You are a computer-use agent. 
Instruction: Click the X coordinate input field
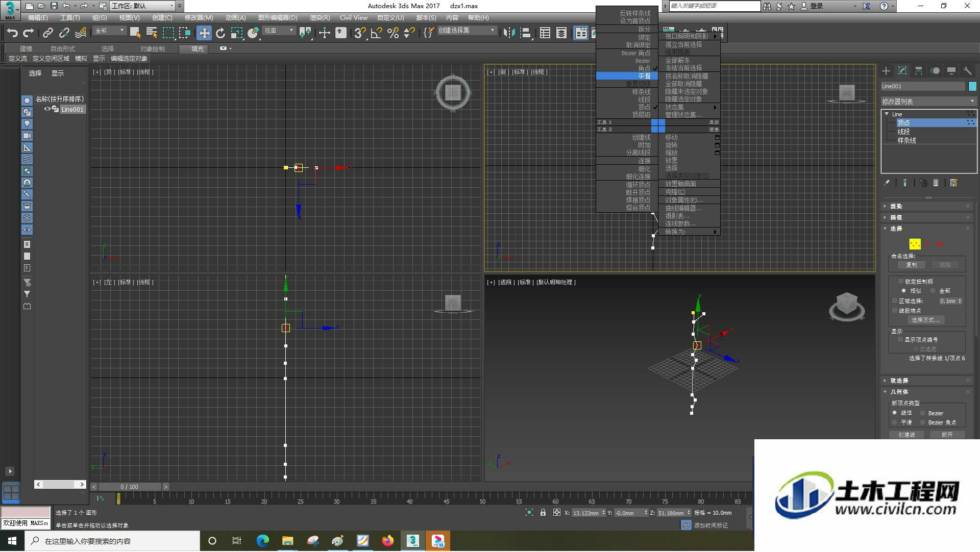coord(585,513)
